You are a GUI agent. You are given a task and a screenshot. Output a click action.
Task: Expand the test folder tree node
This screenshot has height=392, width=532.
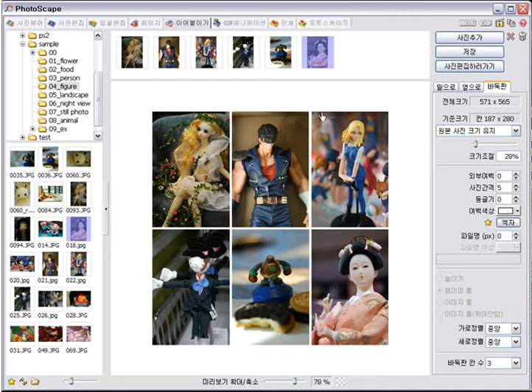point(22,137)
